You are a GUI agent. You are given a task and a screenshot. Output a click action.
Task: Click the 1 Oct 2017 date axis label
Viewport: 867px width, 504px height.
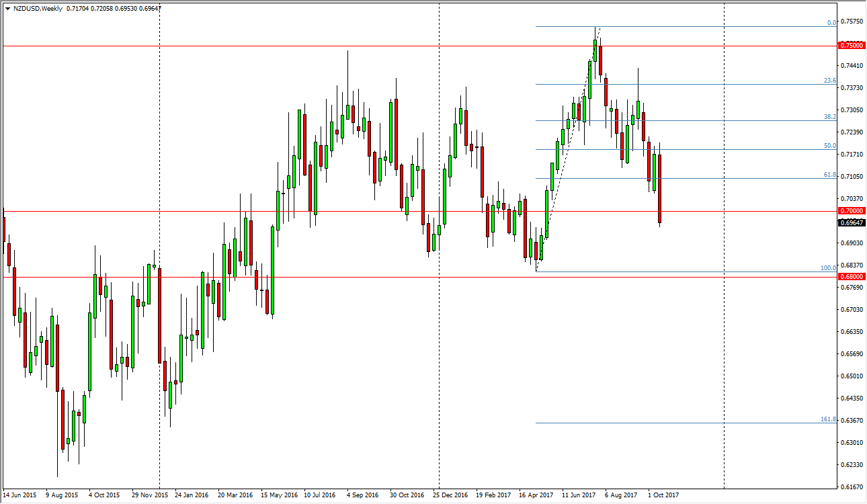click(x=663, y=493)
